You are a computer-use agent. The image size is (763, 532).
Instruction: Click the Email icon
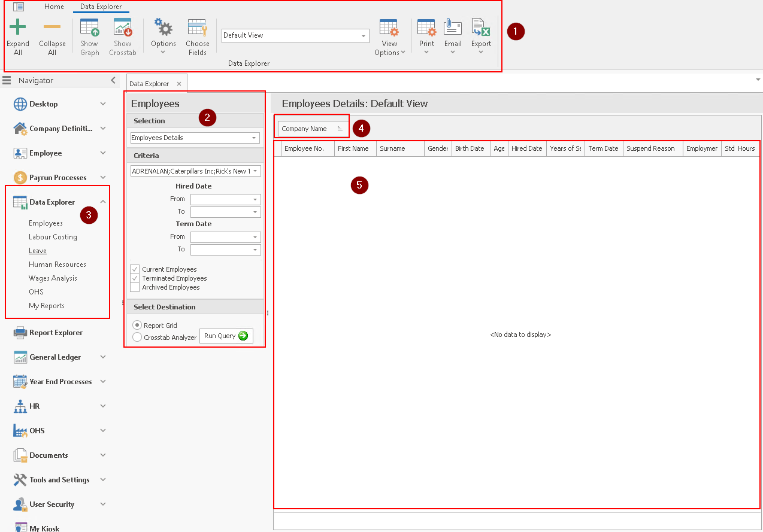pos(453,28)
